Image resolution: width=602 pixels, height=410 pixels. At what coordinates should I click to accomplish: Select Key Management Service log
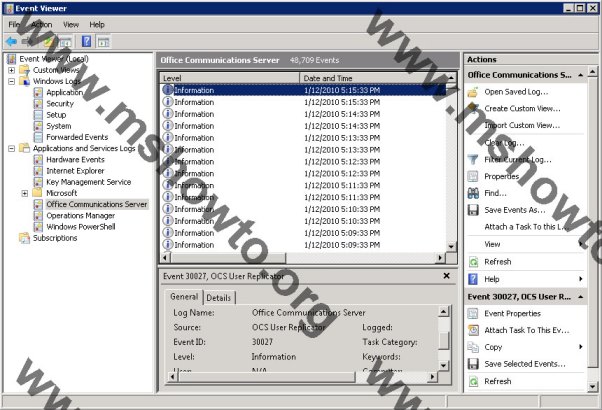tap(89, 182)
